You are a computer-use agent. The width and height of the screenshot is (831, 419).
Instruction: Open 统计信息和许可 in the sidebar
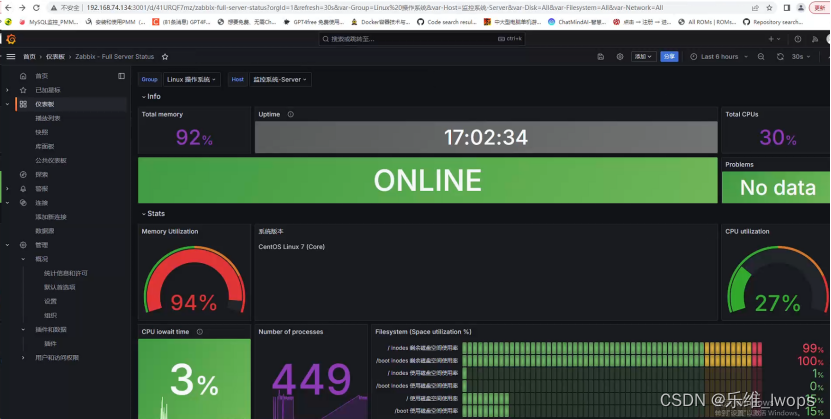[x=66, y=273]
